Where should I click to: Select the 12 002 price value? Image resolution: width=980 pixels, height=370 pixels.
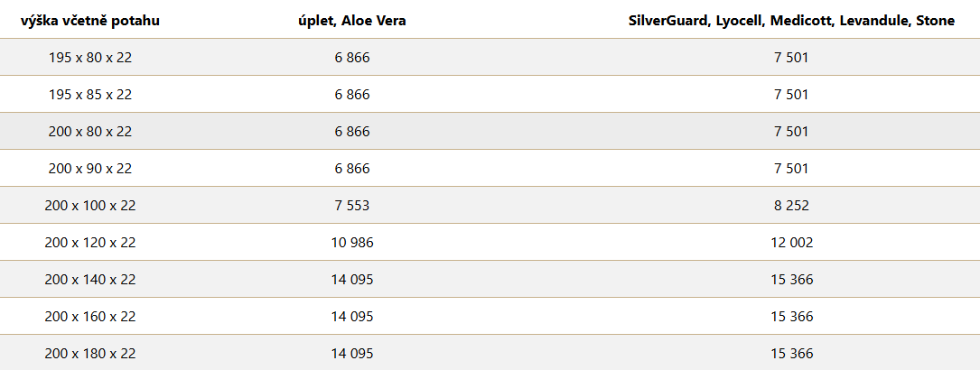(792, 243)
